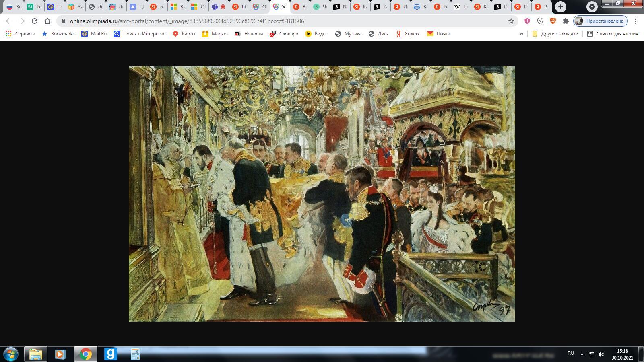Viewport: 644px width, 362px height.
Task: Open File Explorer from the taskbar
Action: pyautogui.click(x=36, y=354)
